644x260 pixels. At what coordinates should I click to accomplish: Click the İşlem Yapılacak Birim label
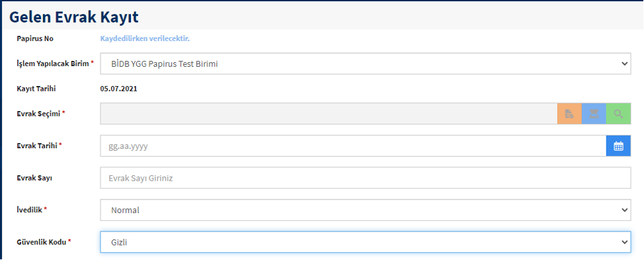[55, 64]
